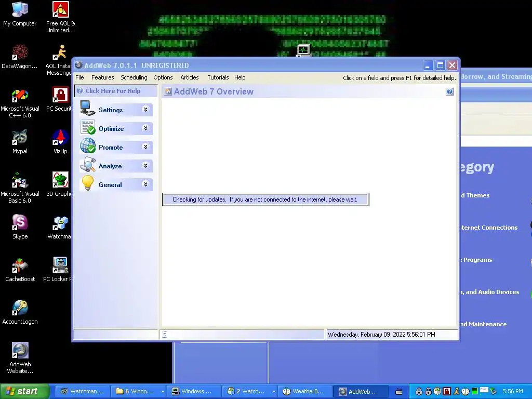Select Microsoft Visual C++ 6.0 icon
532x399 pixels.
pos(20,103)
